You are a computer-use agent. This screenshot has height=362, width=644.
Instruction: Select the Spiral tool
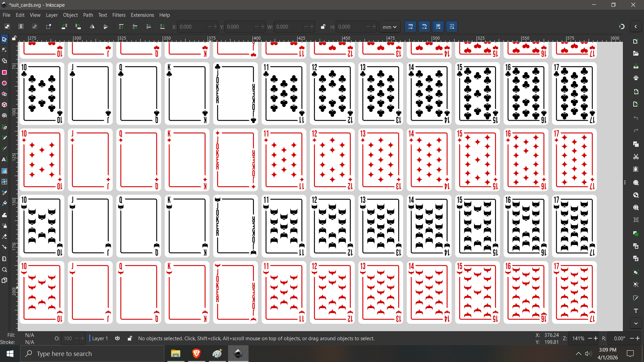tap(4, 116)
